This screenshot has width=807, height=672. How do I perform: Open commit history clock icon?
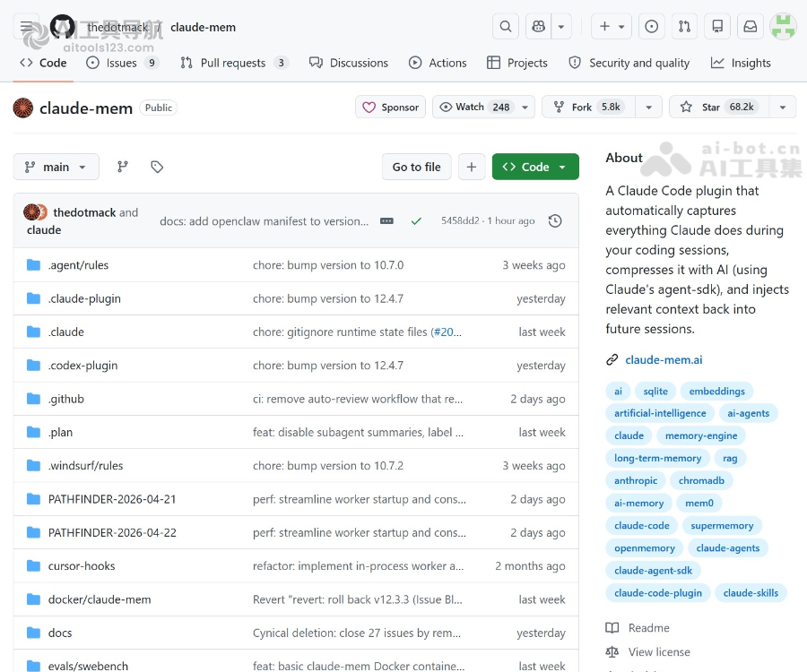click(x=555, y=221)
